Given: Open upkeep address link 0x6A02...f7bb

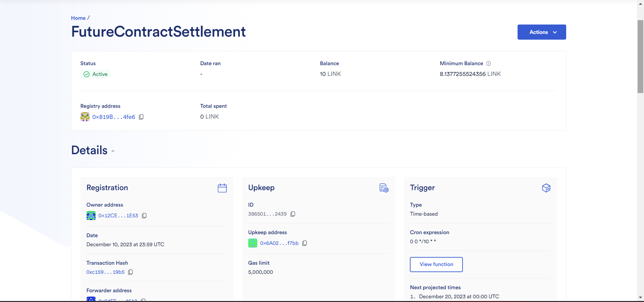Looking at the screenshot, I should [x=279, y=243].
